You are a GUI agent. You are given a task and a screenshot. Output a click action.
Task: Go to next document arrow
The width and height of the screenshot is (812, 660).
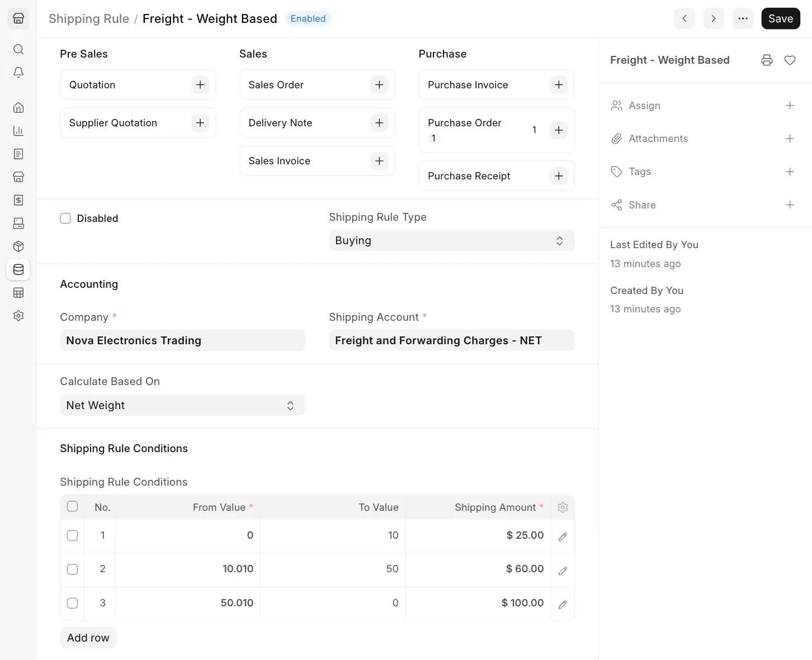coord(714,18)
